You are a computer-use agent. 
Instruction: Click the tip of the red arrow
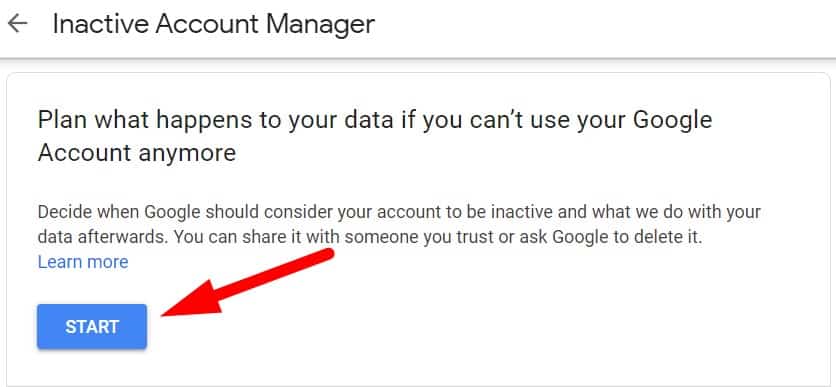coord(166,314)
